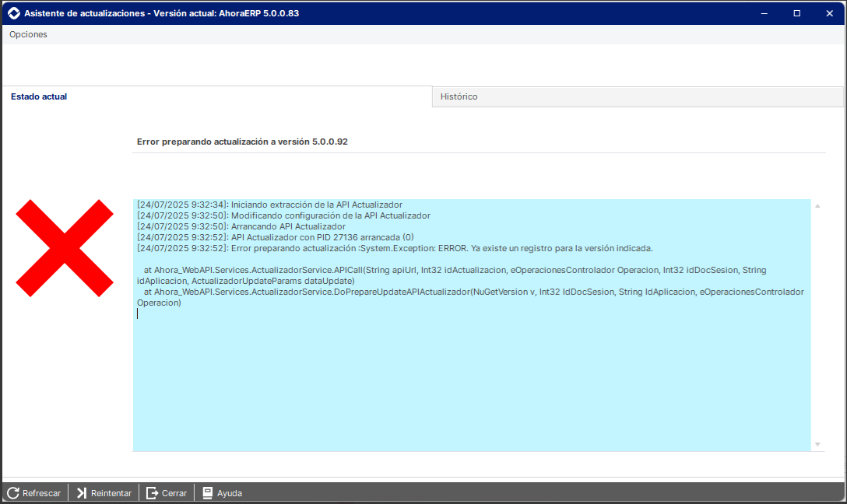Image resolution: width=847 pixels, height=504 pixels.
Task: Click the log scrollbar down arrow
Action: pyautogui.click(x=818, y=445)
